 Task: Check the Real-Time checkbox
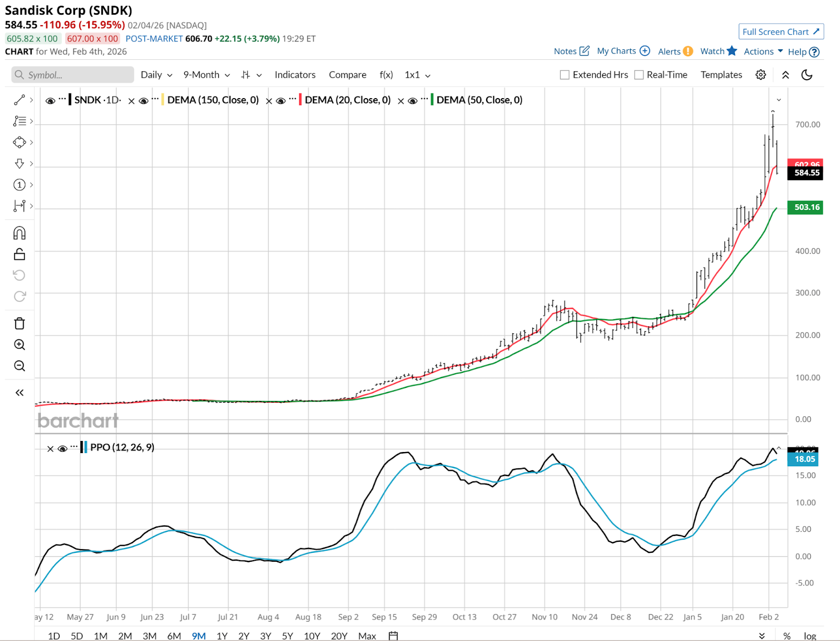[639, 75]
